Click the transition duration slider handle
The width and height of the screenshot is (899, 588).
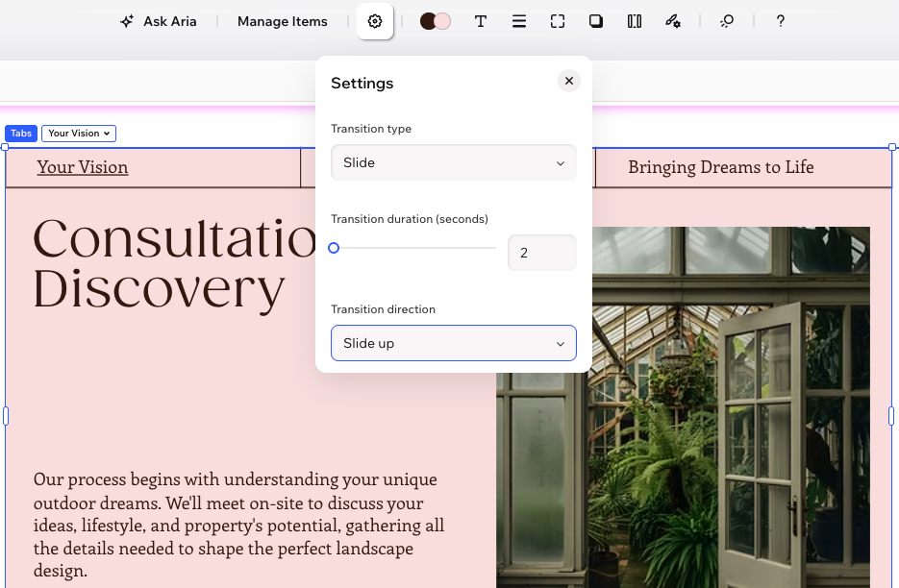pyautogui.click(x=334, y=248)
